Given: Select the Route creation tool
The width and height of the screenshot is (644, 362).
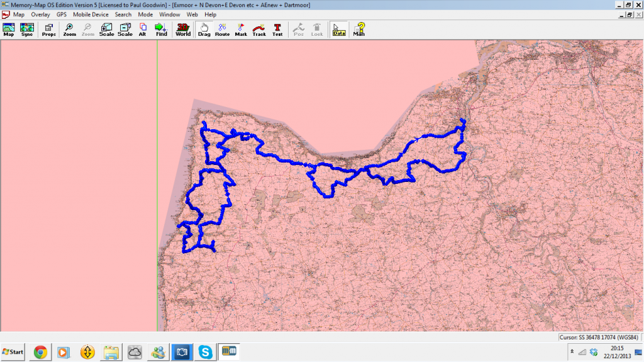Looking at the screenshot, I should (x=222, y=30).
